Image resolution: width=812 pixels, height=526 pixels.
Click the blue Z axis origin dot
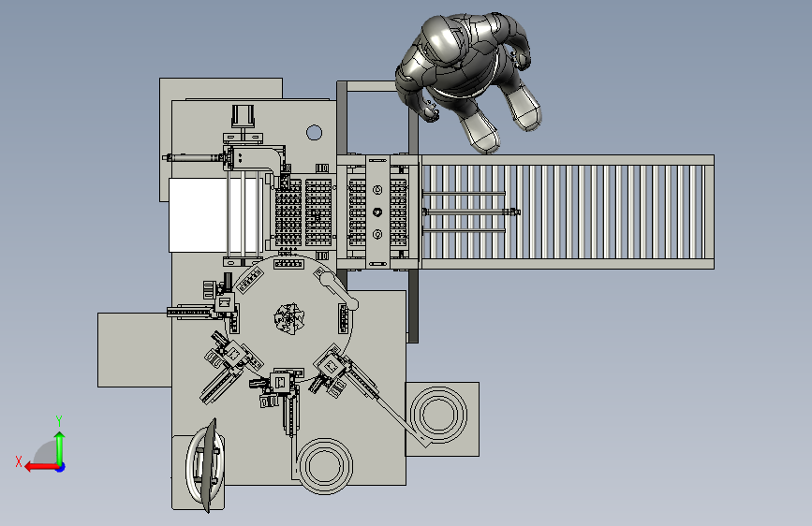pos(61,467)
